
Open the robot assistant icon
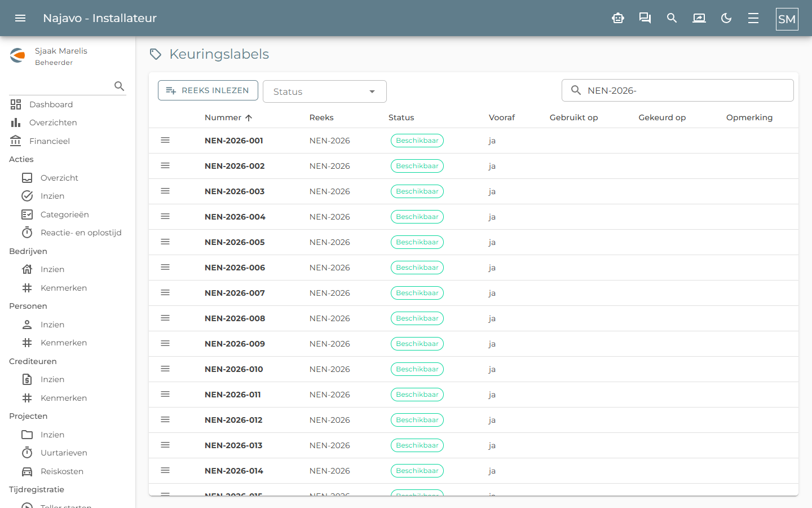point(618,18)
